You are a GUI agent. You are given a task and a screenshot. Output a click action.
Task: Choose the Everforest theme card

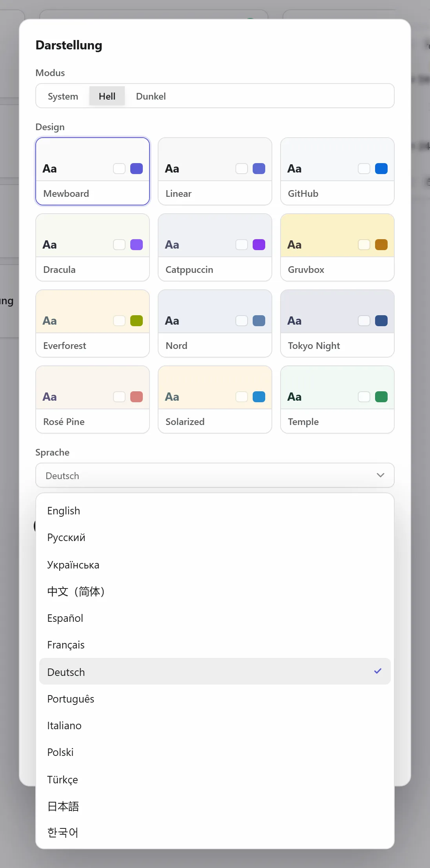[93, 323]
